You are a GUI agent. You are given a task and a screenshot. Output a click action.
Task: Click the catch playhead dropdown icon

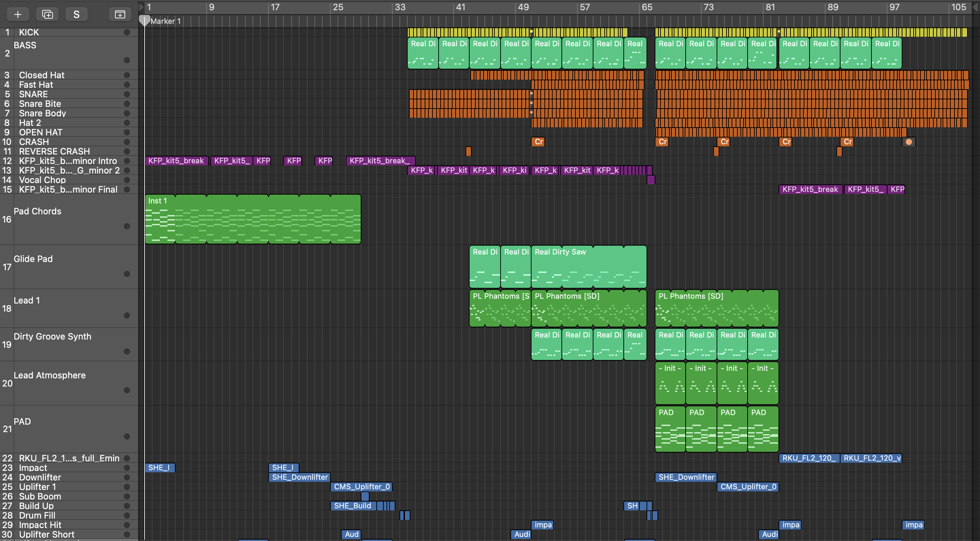pos(120,14)
